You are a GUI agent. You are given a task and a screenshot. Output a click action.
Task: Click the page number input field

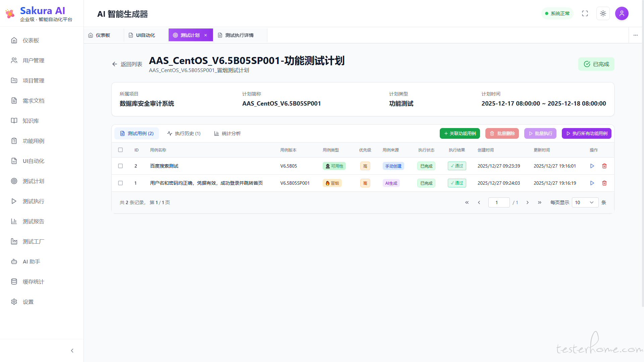[499, 202]
